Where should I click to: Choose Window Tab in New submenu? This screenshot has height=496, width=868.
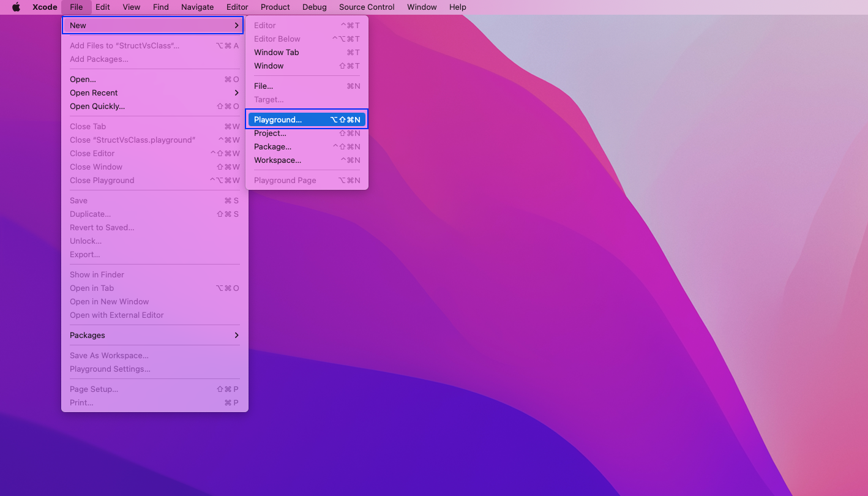[307, 53]
